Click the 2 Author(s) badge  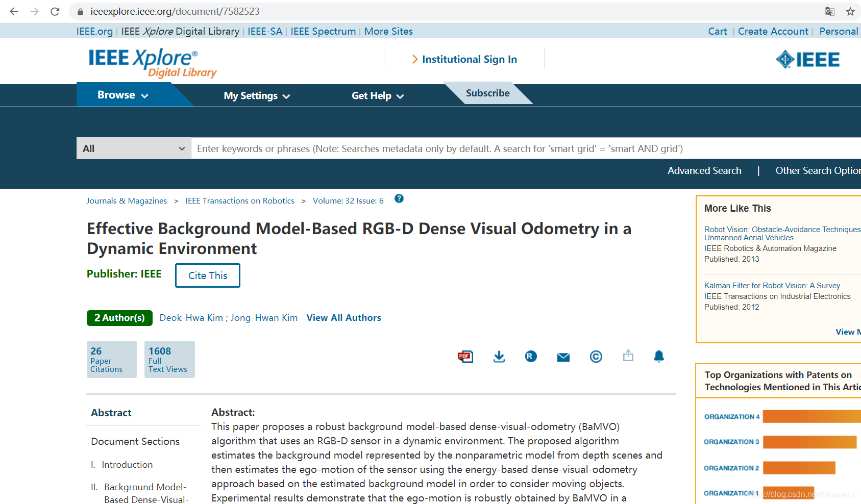tap(119, 318)
